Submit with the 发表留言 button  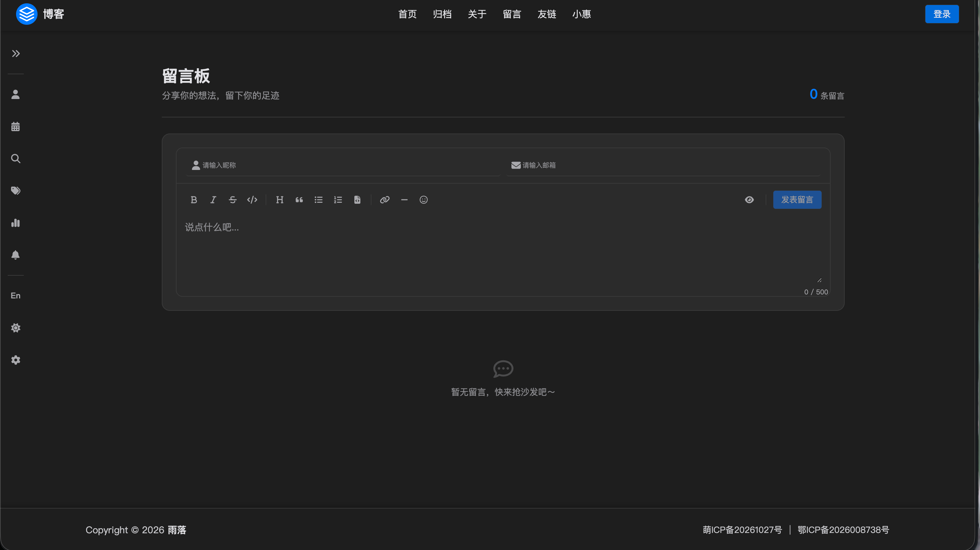tap(797, 199)
